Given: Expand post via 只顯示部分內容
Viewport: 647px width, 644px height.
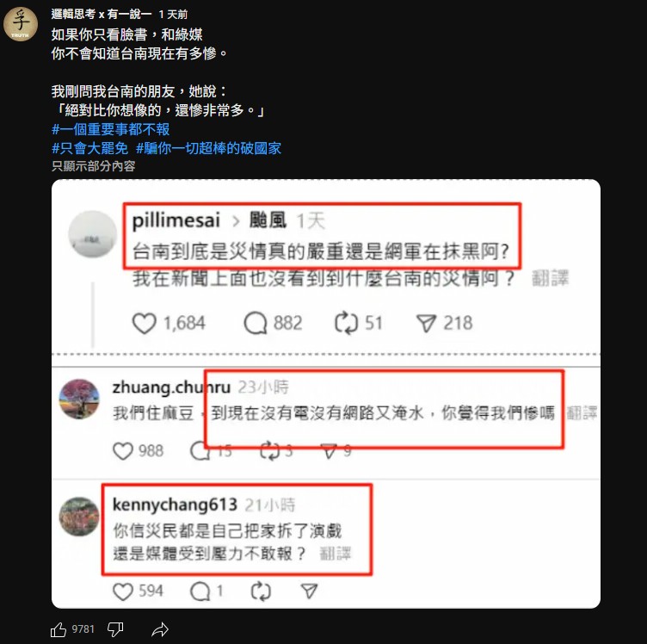Looking at the screenshot, I should 93,166.
